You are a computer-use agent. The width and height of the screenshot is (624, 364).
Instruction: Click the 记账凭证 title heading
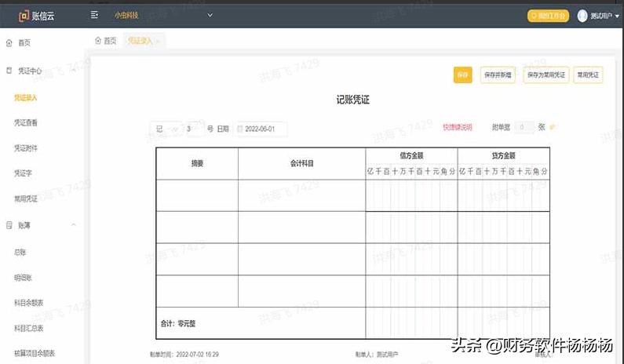pos(352,100)
